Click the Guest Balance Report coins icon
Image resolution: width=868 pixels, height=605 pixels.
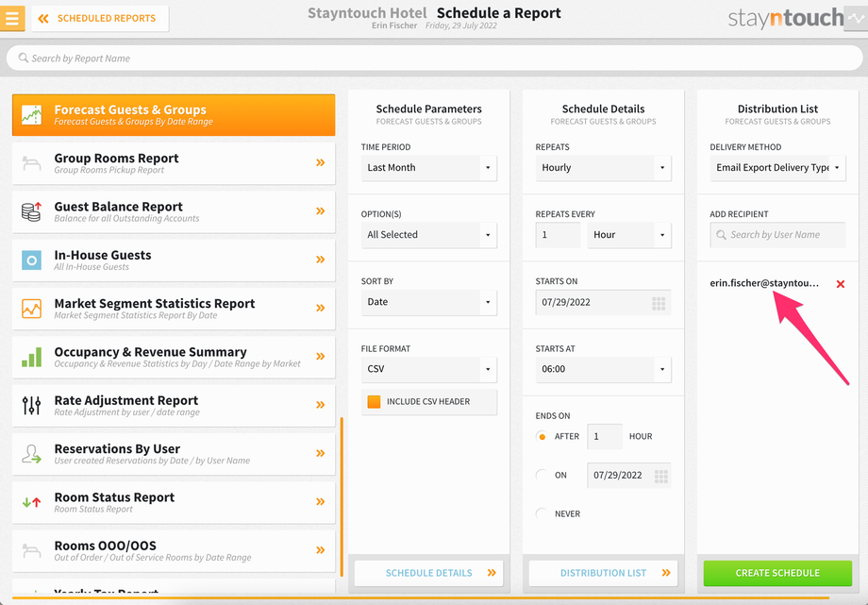pos(31,211)
